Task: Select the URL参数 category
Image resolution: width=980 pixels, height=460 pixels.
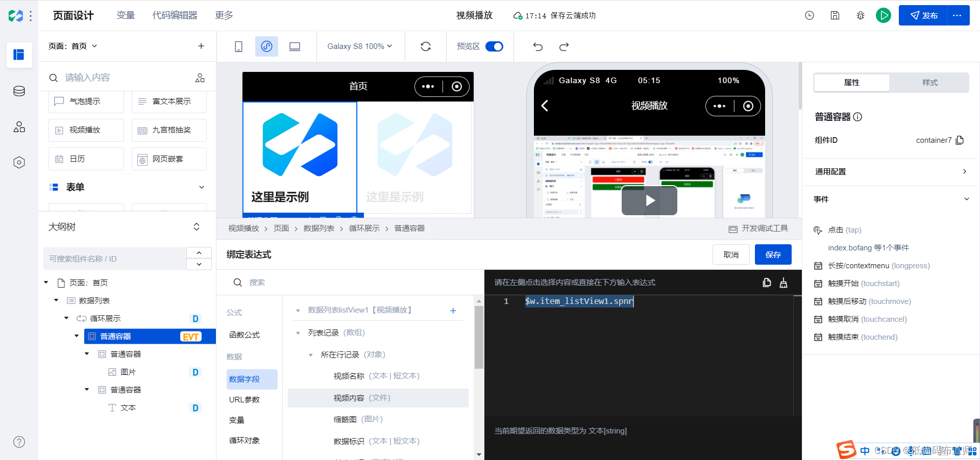Action: click(x=244, y=400)
